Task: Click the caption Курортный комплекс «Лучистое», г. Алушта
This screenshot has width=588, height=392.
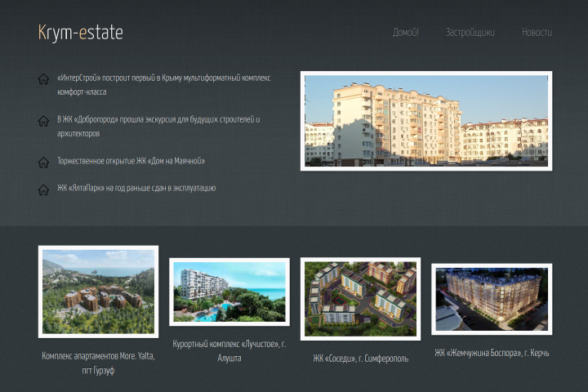Action: click(x=229, y=350)
